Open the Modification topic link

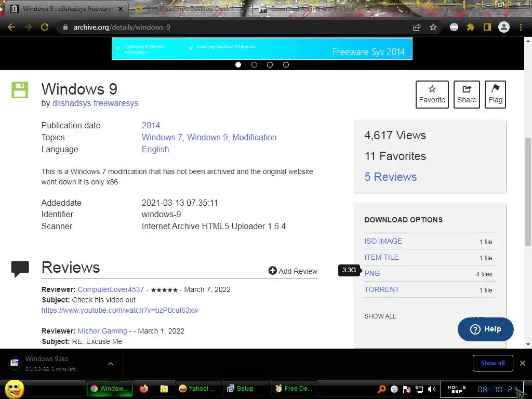254,137
